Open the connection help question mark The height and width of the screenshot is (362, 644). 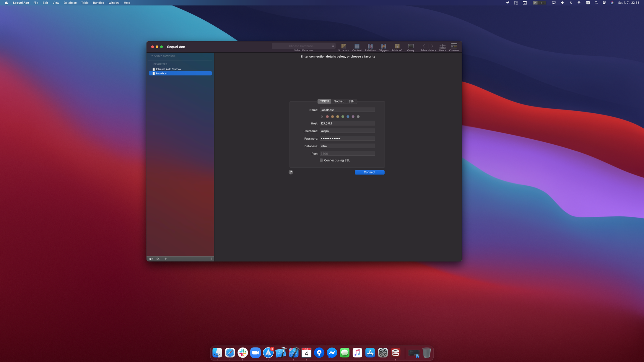pyautogui.click(x=291, y=172)
